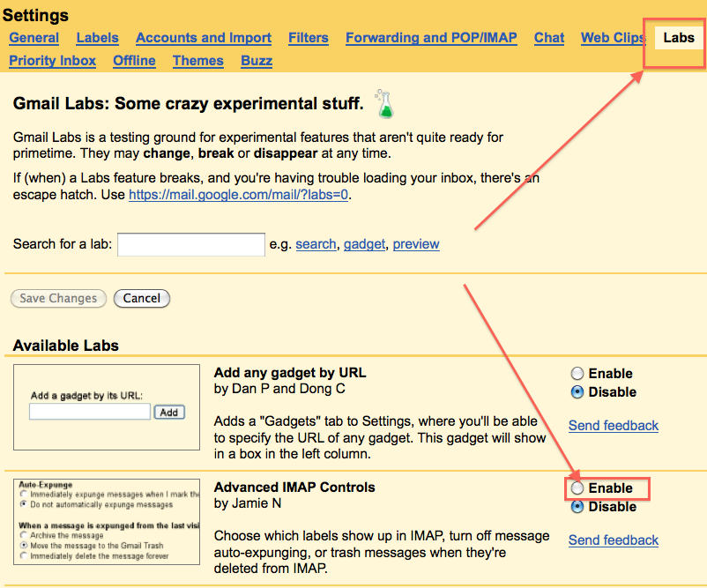Viewport: 707px width, 588px height.
Task: Send feedback for Add any gadget lab
Action: click(x=614, y=426)
